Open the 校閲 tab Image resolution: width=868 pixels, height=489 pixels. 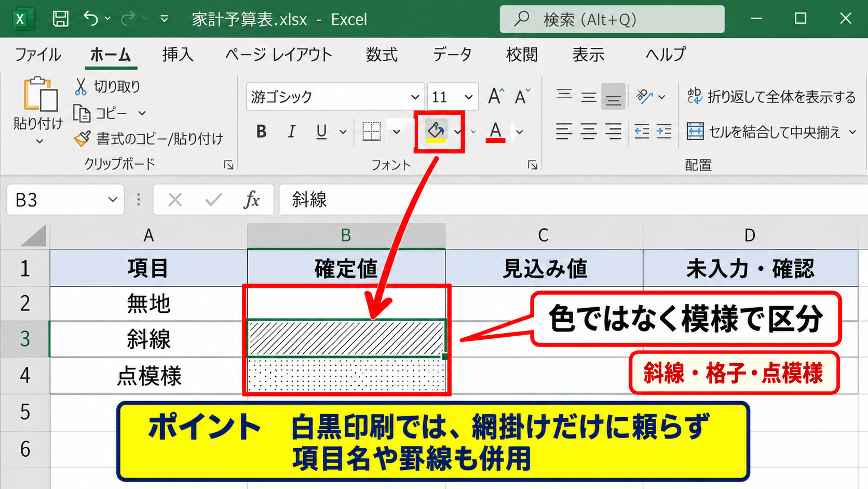(x=522, y=55)
